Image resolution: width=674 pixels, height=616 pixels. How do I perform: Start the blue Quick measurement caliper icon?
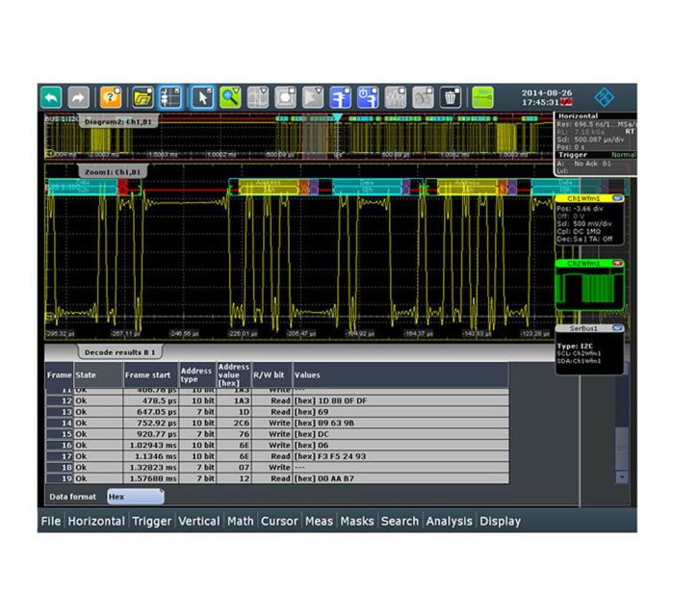coord(368,97)
